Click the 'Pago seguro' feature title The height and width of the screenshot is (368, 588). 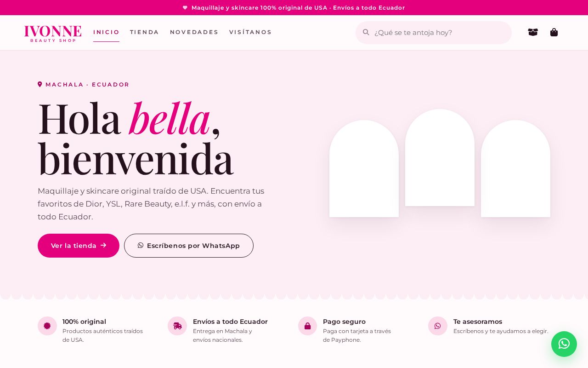click(344, 322)
